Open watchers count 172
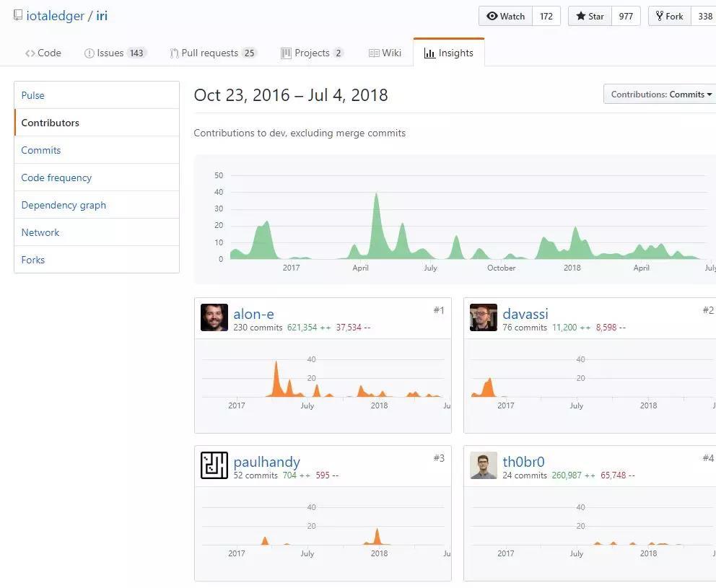This screenshot has height=588, width=716. click(546, 16)
